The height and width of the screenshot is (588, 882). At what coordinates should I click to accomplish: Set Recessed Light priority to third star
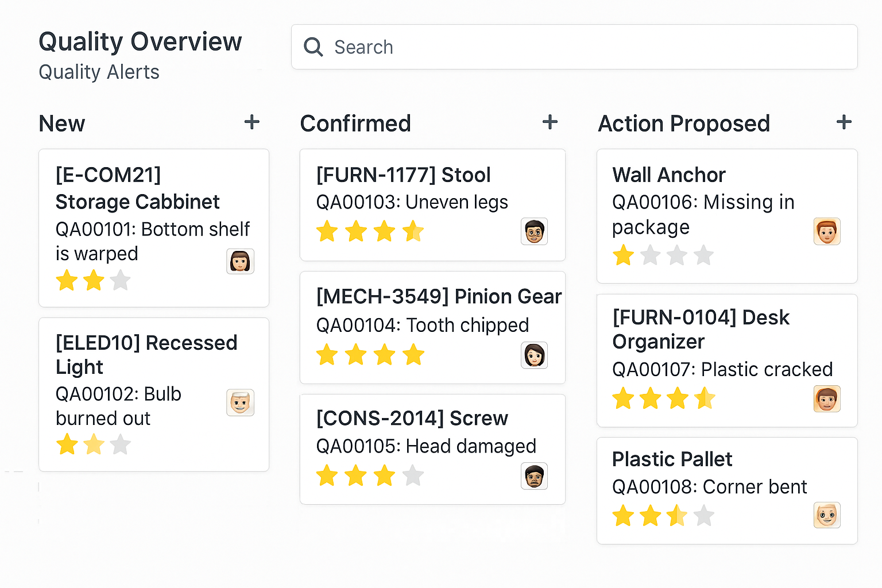point(120,444)
